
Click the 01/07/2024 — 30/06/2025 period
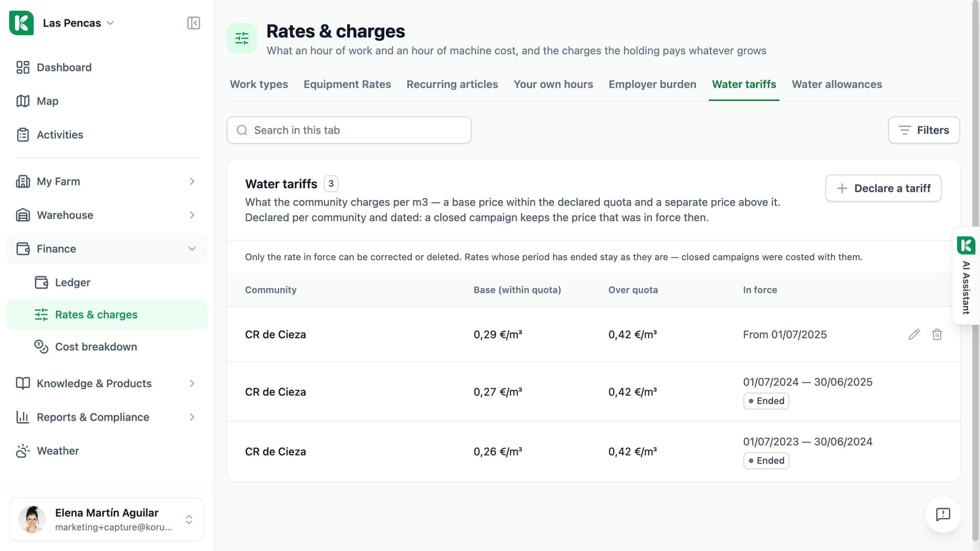(x=807, y=382)
